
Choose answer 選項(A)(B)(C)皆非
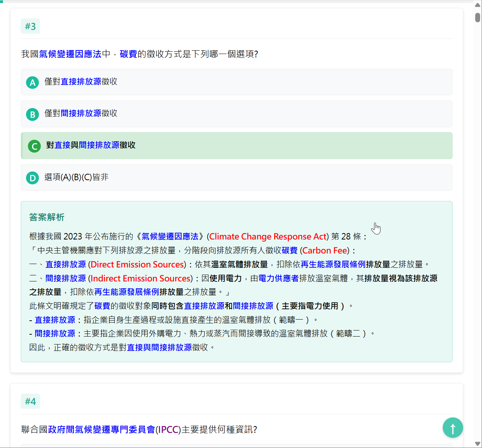coord(237,178)
